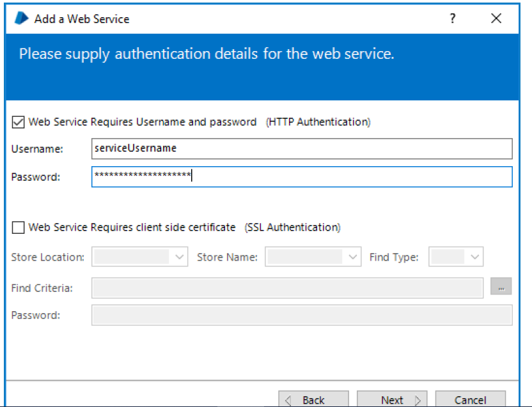Click the (HTTP Authentication) label text

click(x=318, y=121)
